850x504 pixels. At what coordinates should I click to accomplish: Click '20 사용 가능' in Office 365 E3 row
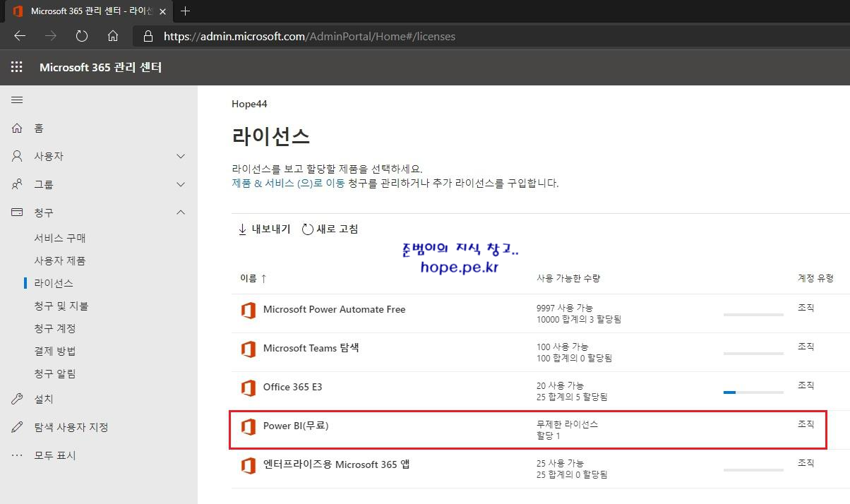point(560,386)
